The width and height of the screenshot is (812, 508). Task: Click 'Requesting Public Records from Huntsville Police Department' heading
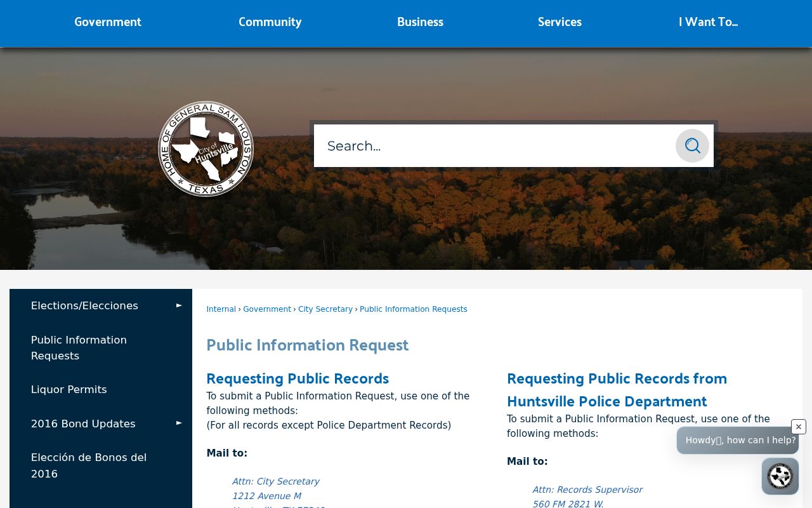(x=617, y=390)
